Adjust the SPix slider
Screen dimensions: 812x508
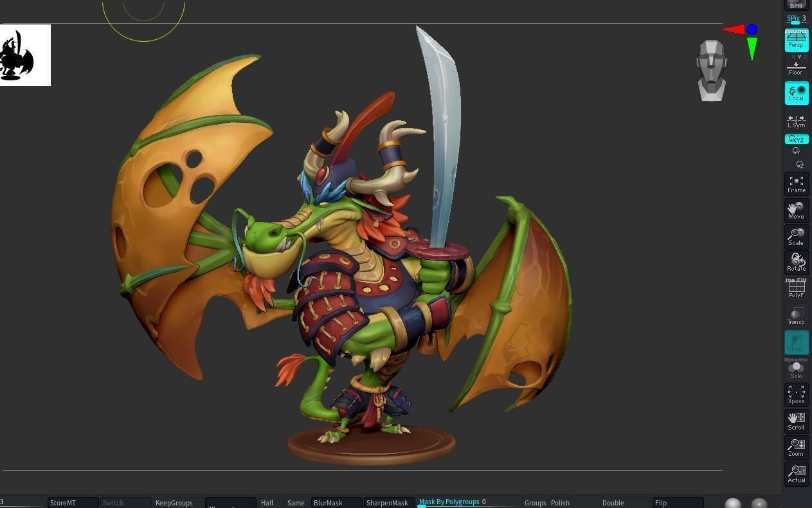click(x=796, y=19)
